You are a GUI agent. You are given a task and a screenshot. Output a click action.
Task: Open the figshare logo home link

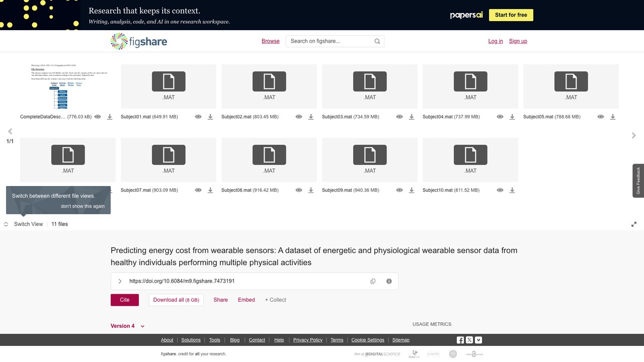(x=139, y=41)
